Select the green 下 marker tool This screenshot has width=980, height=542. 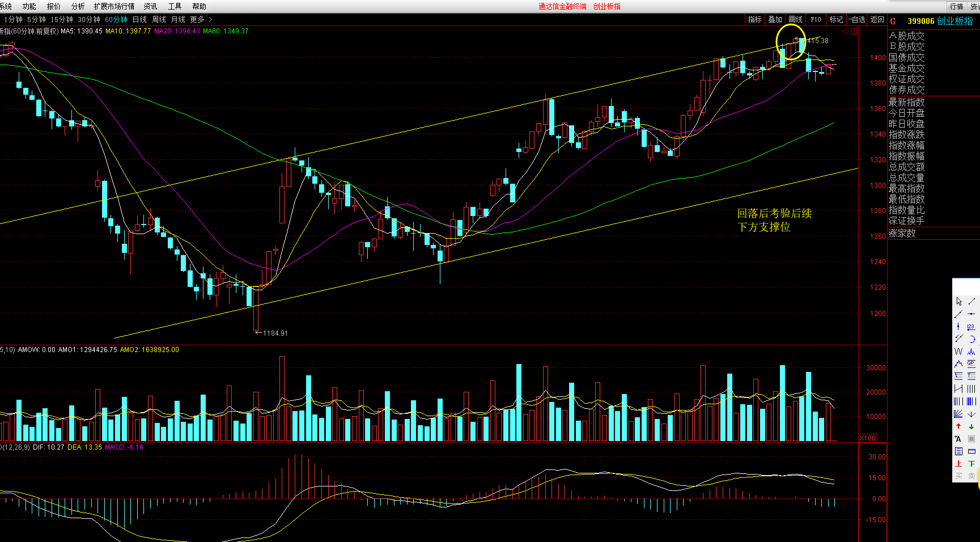[971, 464]
